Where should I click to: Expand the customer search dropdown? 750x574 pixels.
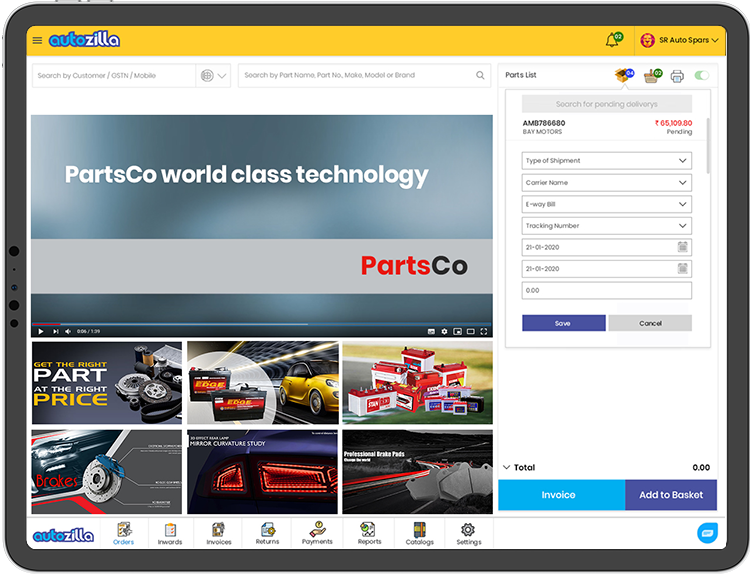[221, 76]
